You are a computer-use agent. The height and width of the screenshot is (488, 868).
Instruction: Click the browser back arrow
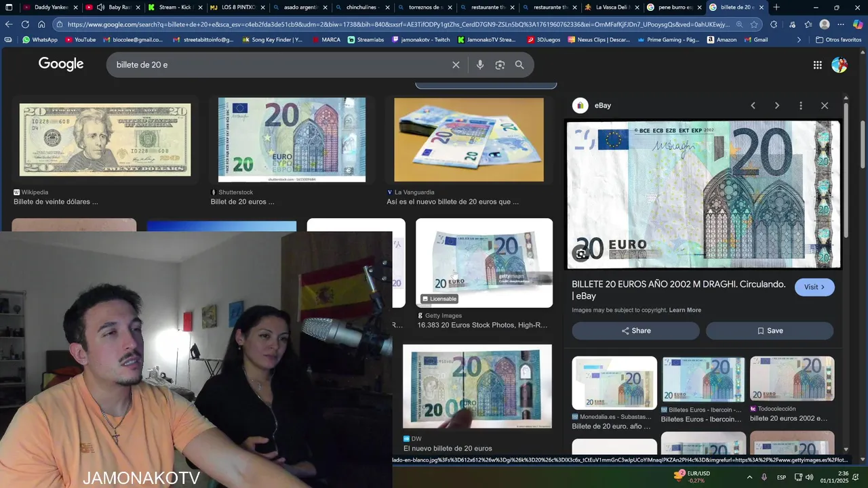coord(9,24)
